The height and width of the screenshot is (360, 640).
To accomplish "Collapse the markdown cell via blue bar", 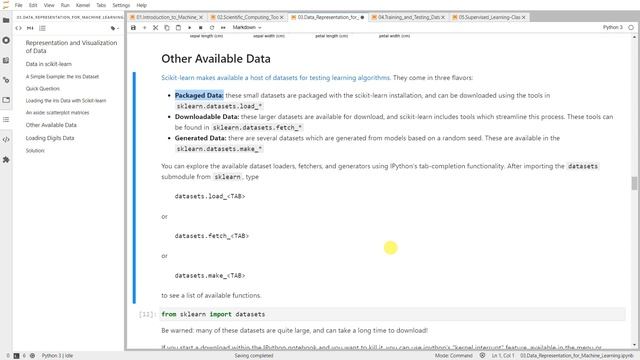I will [134, 188].
